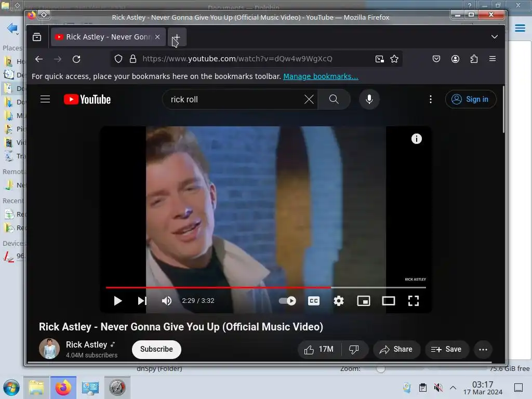Image resolution: width=532 pixels, height=399 pixels.
Task: Open Firefox account icon
Action: [455, 59]
